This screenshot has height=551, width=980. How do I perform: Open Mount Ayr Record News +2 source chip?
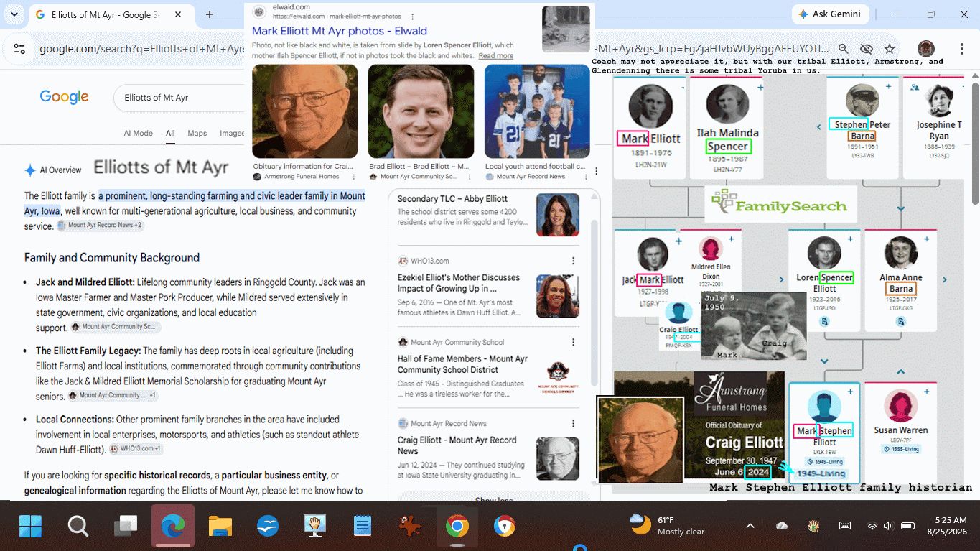point(101,226)
